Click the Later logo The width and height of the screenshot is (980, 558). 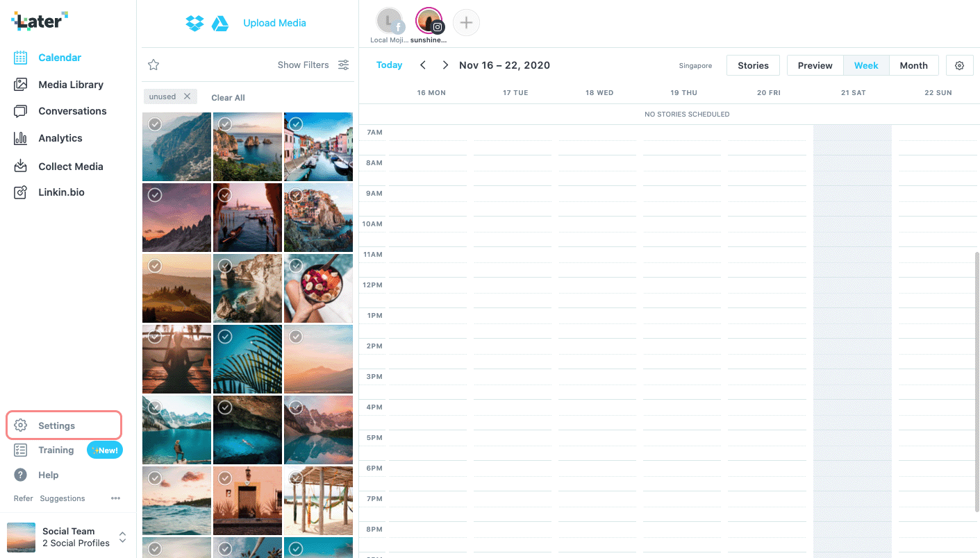(x=40, y=21)
